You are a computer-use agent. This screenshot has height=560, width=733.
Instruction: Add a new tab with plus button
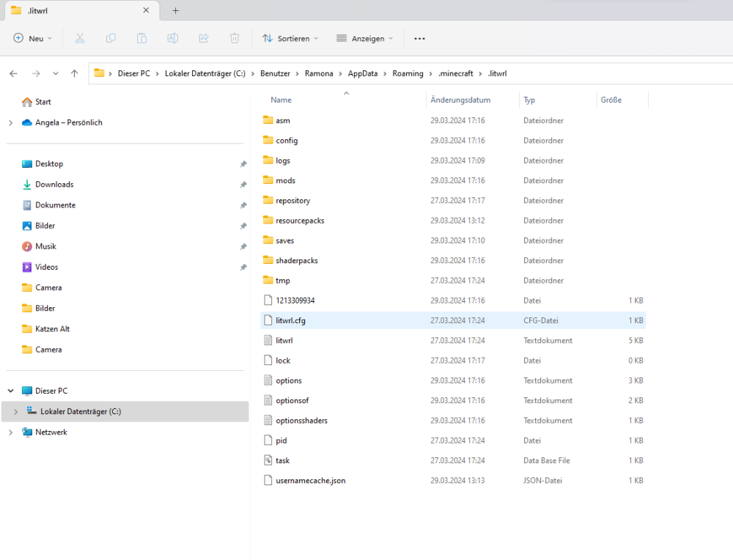175,10
